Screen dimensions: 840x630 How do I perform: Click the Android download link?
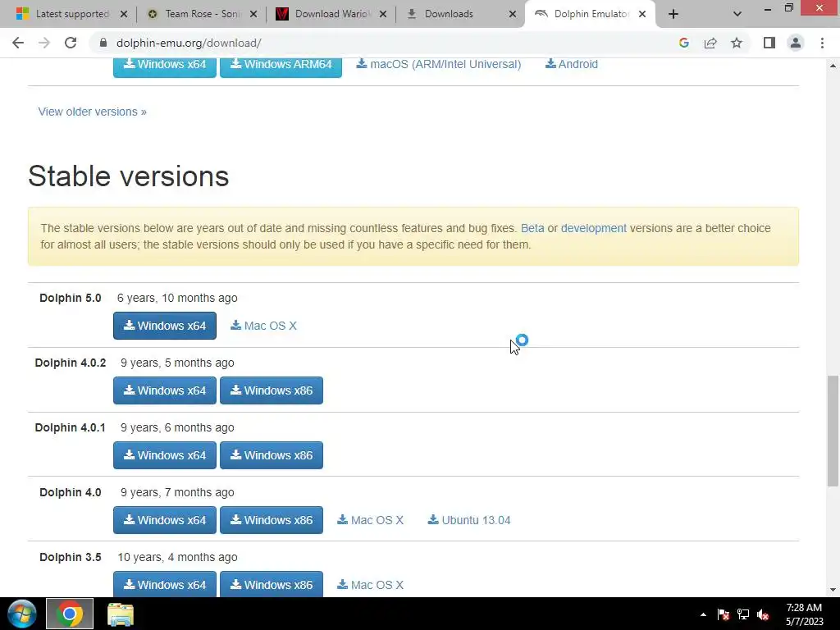point(571,64)
